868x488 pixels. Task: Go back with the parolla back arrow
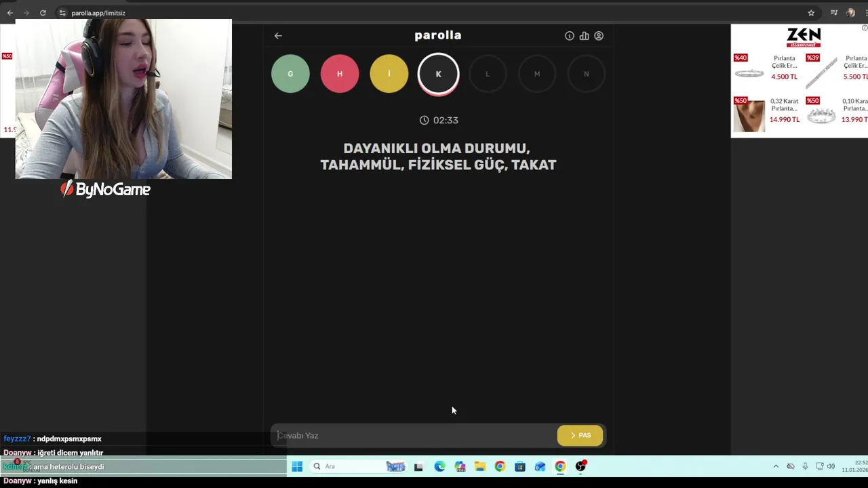[x=278, y=36]
